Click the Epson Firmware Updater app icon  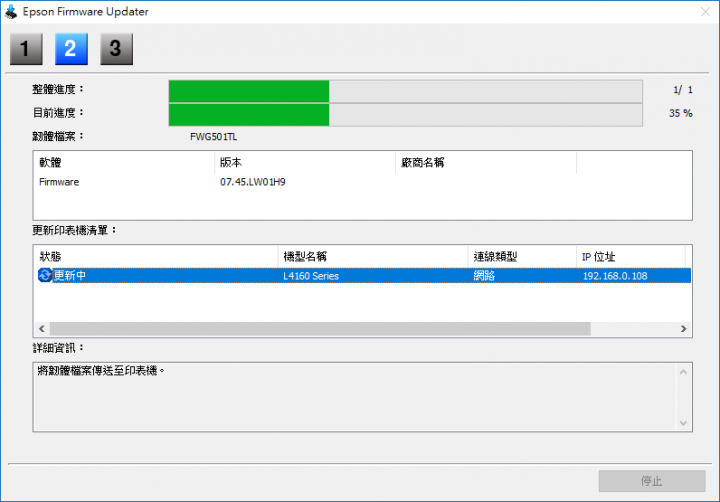click(10, 11)
